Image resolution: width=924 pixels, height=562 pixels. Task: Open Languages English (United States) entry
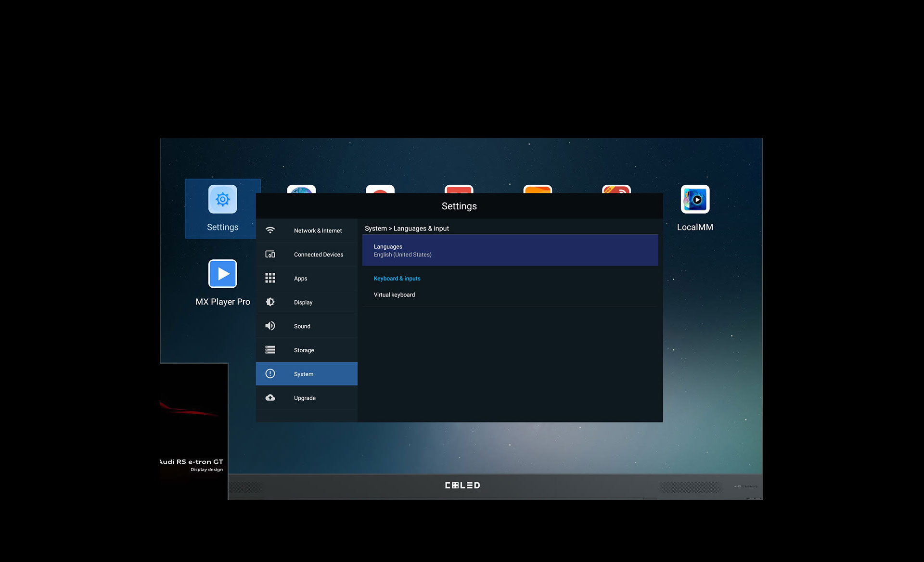click(x=510, y=250)
